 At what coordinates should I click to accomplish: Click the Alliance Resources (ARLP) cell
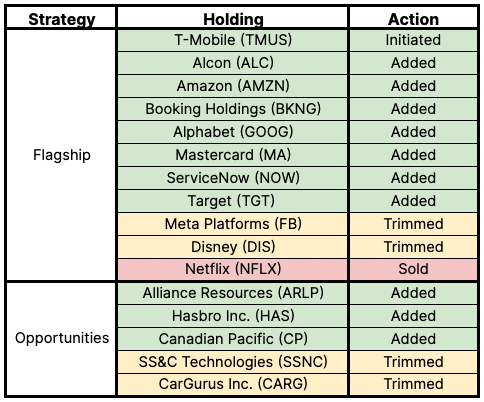coord(233,293)
